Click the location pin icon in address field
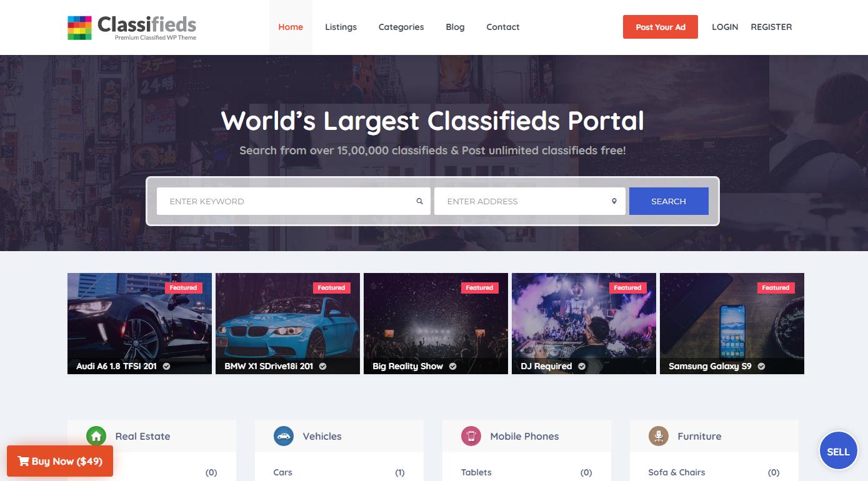 [x=614, y=201]
